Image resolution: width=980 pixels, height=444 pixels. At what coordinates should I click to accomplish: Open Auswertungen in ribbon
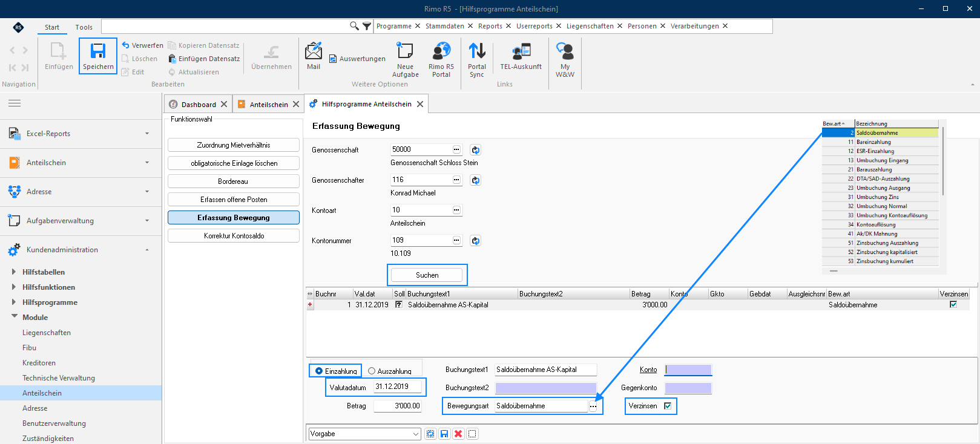click(357, 59)
